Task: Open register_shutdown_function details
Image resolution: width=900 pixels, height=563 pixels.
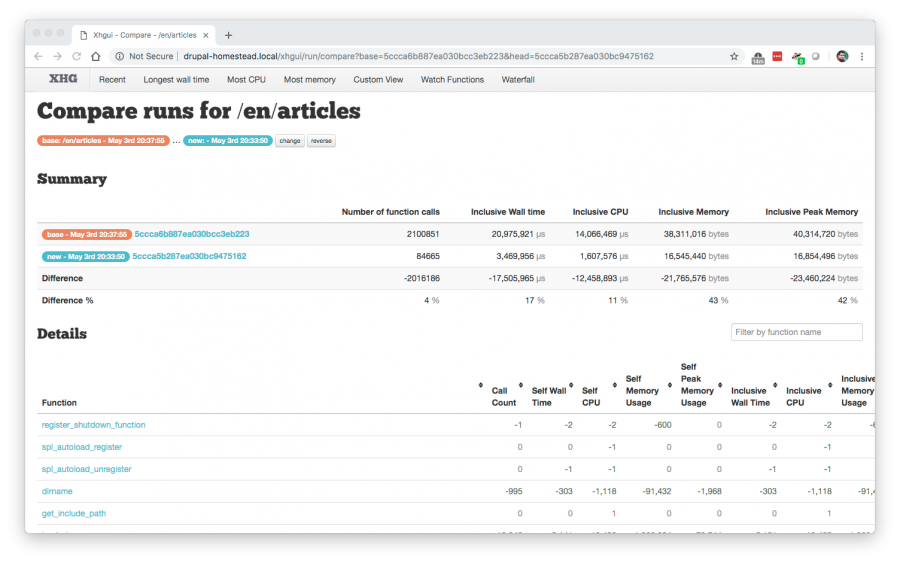Action: pos(94,425)
